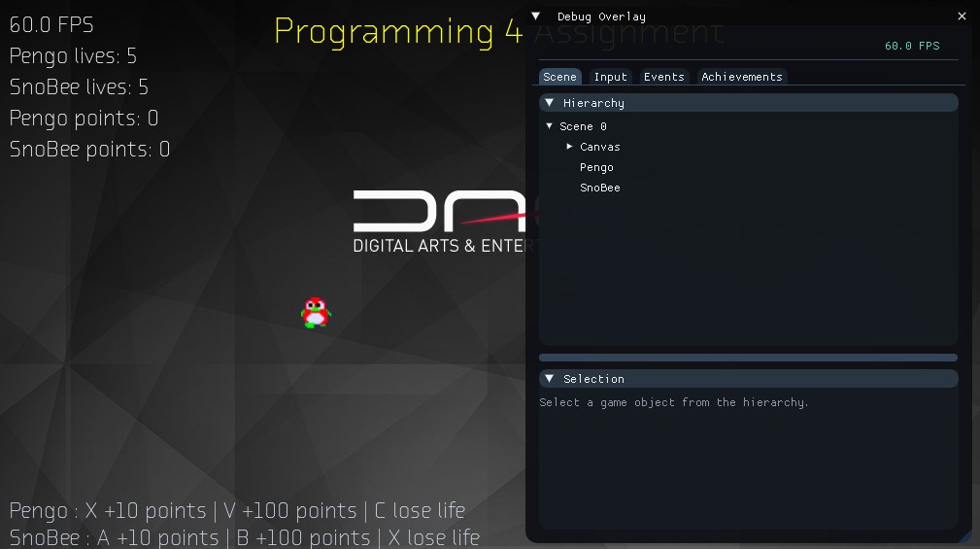Click the red penguin sprite
980x549 pixels.
316,312
